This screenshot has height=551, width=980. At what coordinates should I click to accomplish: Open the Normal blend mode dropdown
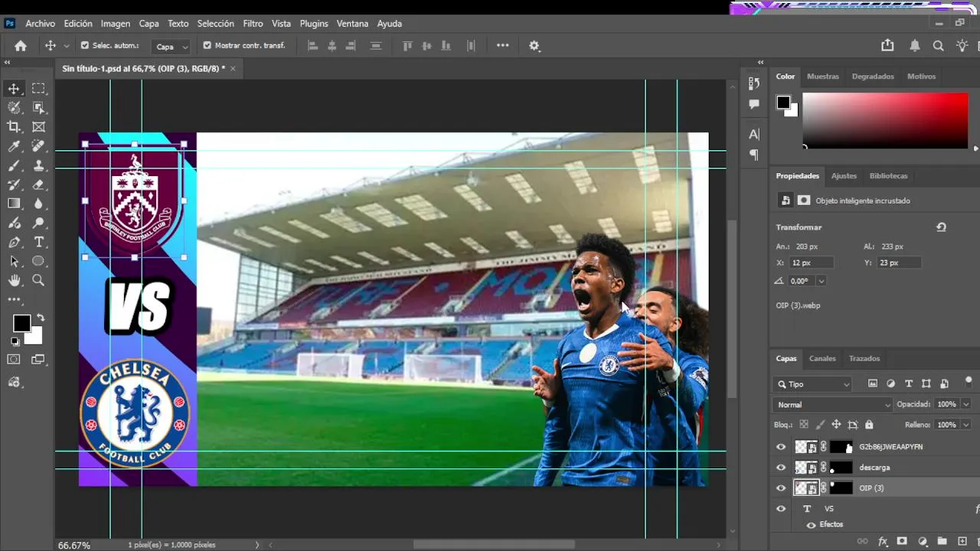pyautogui.click(x=833, y=405)
